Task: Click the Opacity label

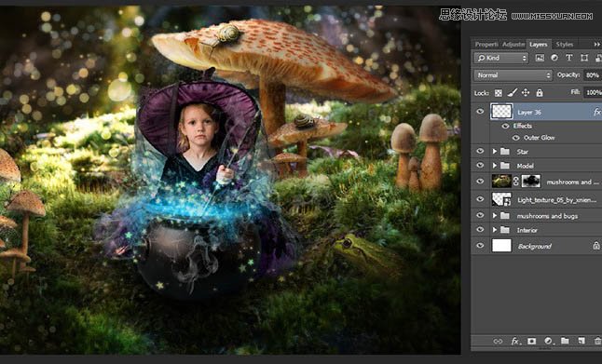Action: click(568, 74)
